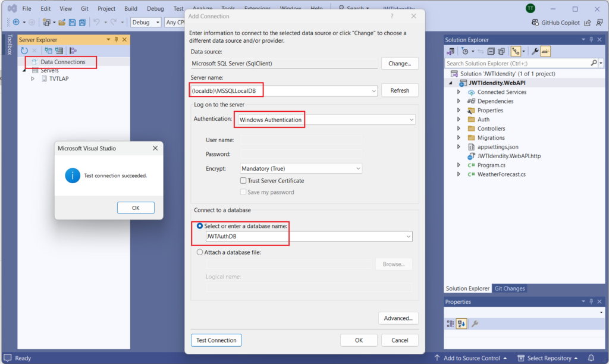This screenshot has width=609, height=364.
Task: Click the New Project toolbar icon
Action: pyautogui.click(x=46, y=23)
